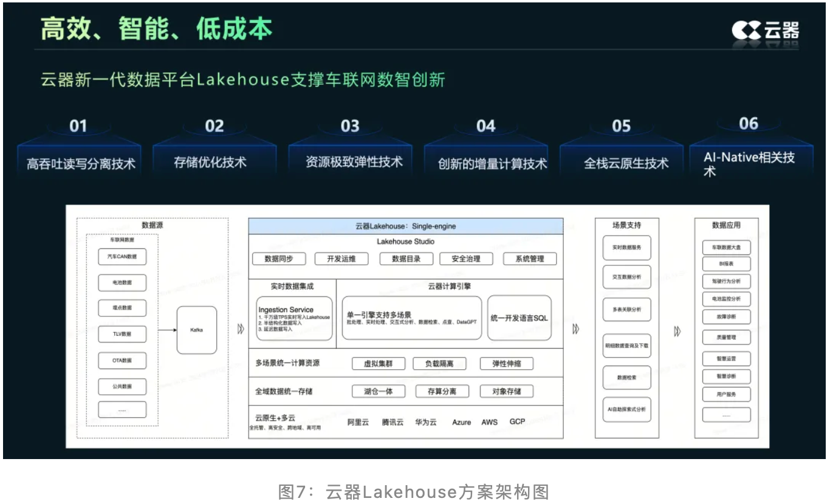Click the AWS cloud provider label
Image resolution: width=830 pixels, height=504 pixels.
489,422
